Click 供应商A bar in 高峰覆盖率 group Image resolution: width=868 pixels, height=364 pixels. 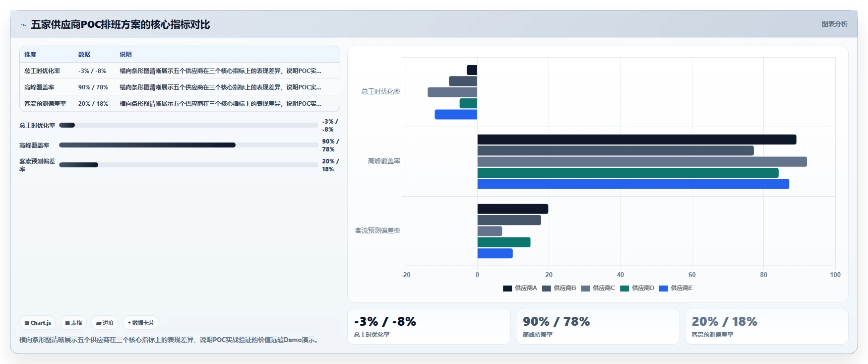coord(637,140)
